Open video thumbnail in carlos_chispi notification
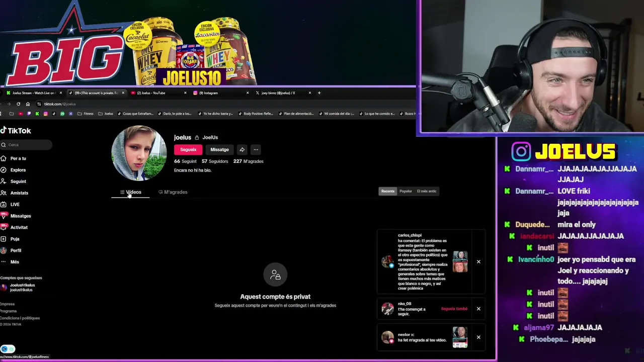Image resolution: width=644 pixels, height=362 pixels. coord(460,262)
